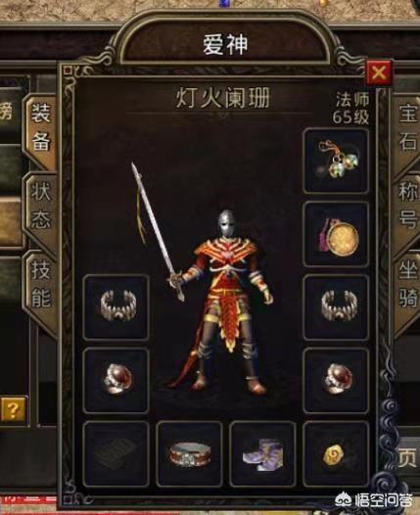Select the left red gem ring slot

[x=116, y=381]
